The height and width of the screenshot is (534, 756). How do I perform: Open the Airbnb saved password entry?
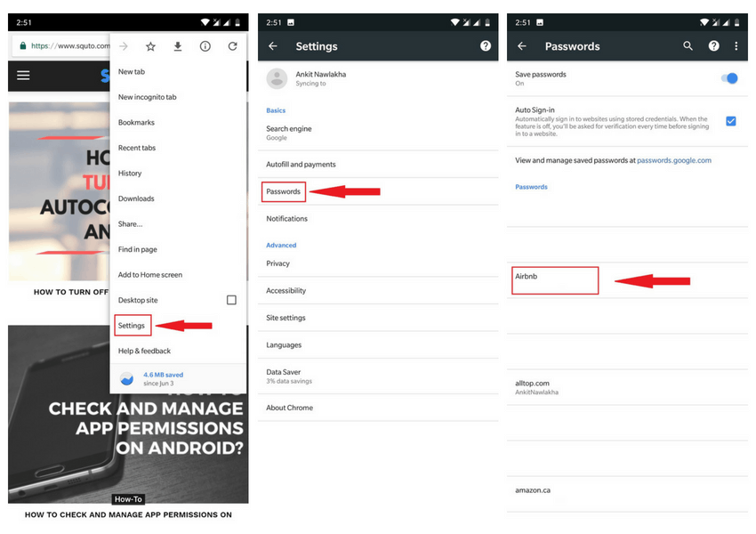pyautogui.click(x=555, y=280)
